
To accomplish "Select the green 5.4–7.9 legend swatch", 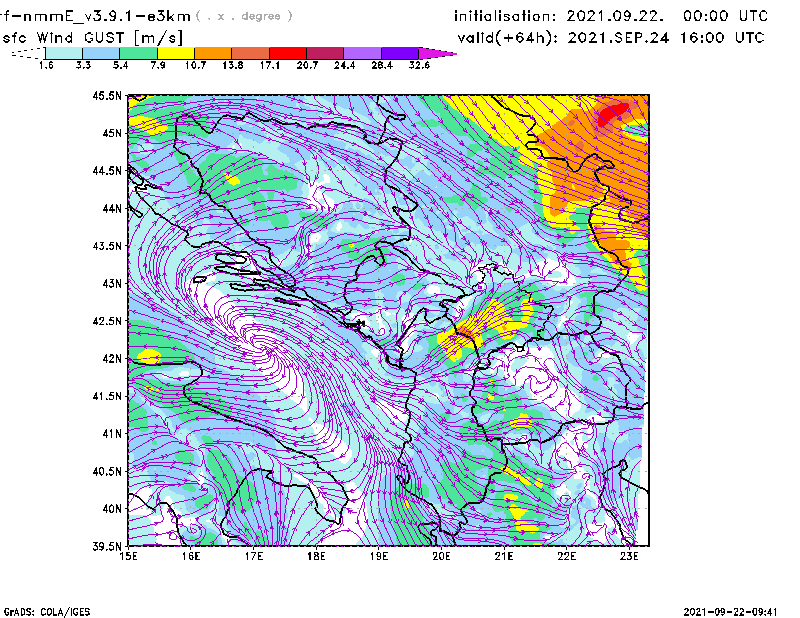I will 138,53.
